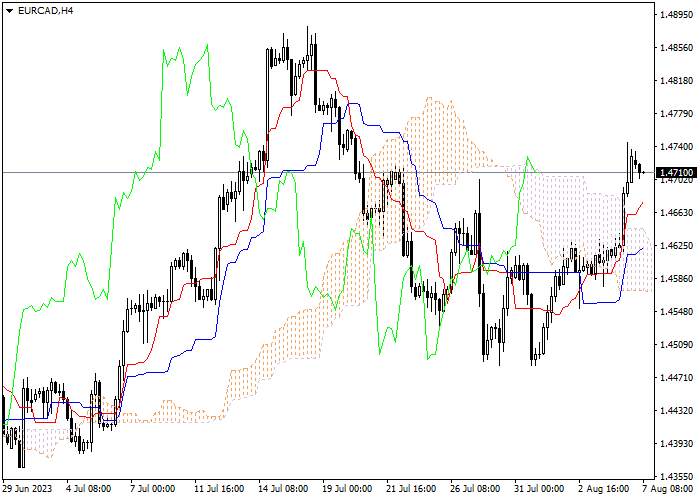
Task: Select the 7 Jul 00:00 time label
Action: pos(153,488)
